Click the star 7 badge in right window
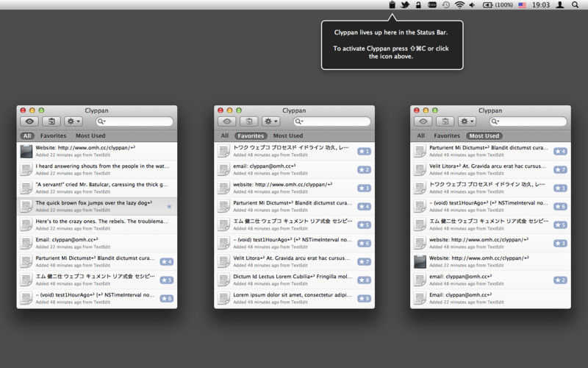 coord(560,170)
